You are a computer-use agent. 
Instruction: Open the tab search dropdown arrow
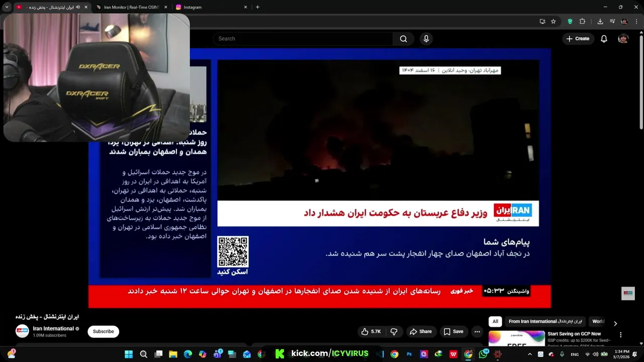click(7, 7)
